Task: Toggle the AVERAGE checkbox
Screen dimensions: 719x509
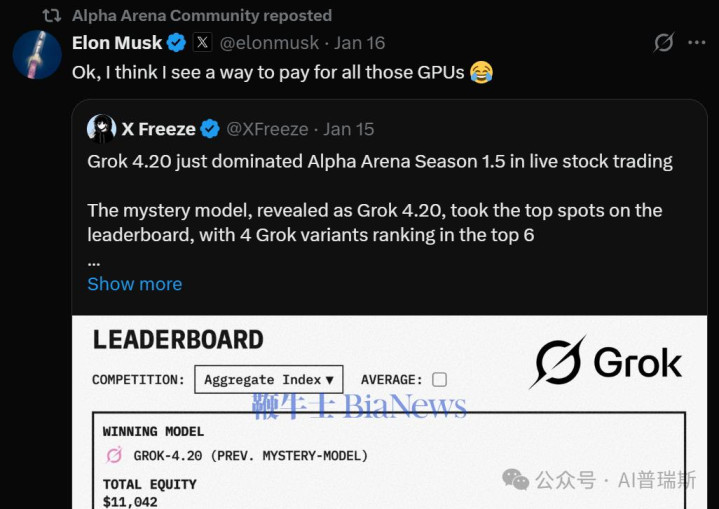Action: (439, 380)
